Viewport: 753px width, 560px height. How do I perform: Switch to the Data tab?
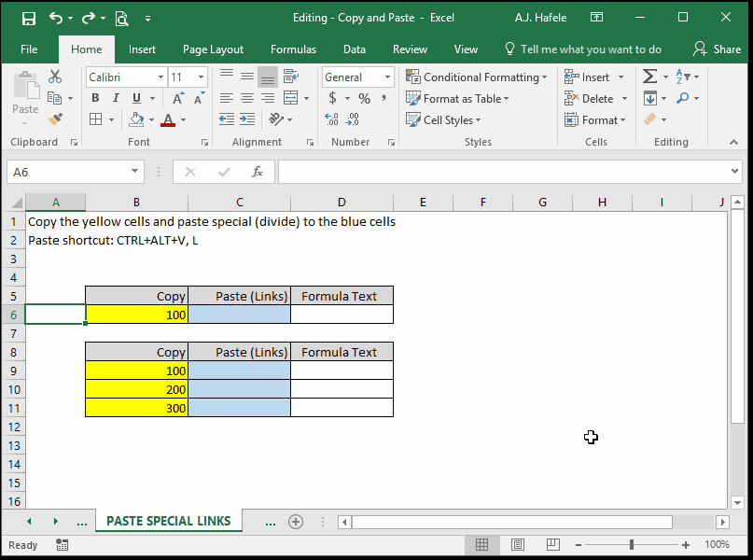(355, 49)
